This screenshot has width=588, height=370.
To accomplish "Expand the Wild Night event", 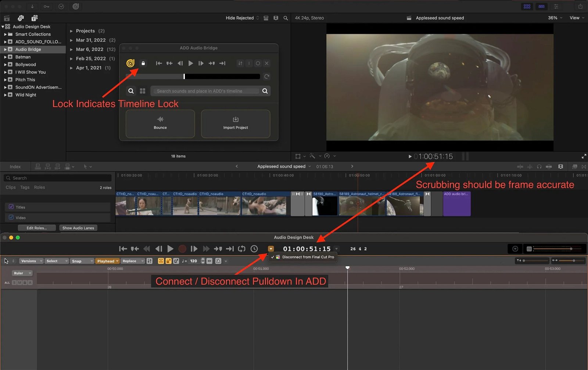I will point(6,95).
